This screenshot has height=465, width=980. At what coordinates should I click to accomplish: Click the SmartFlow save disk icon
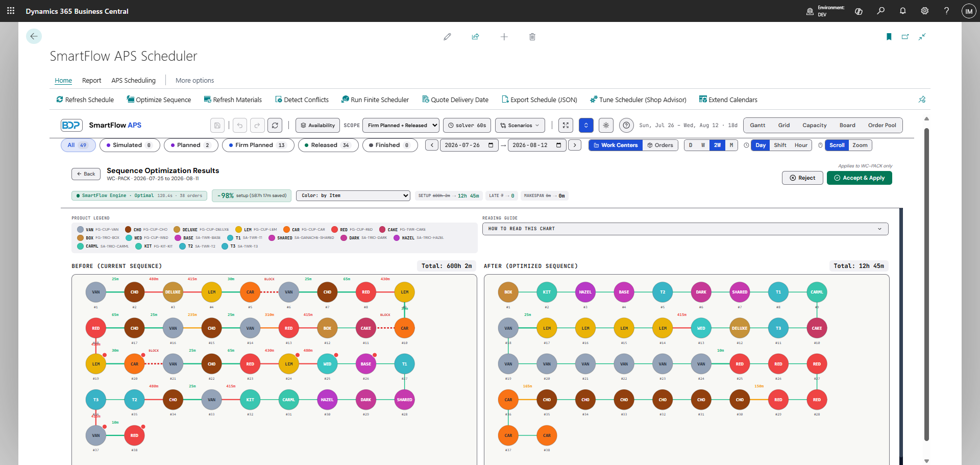click(x=217, y=125)
